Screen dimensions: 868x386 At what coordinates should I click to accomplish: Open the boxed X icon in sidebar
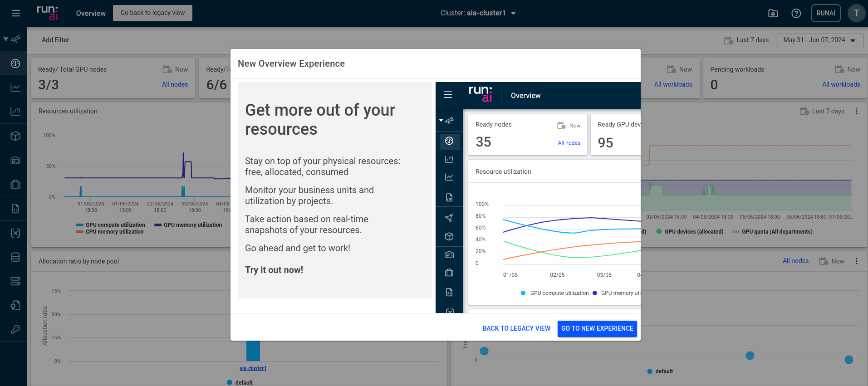[x=15, y=233]
